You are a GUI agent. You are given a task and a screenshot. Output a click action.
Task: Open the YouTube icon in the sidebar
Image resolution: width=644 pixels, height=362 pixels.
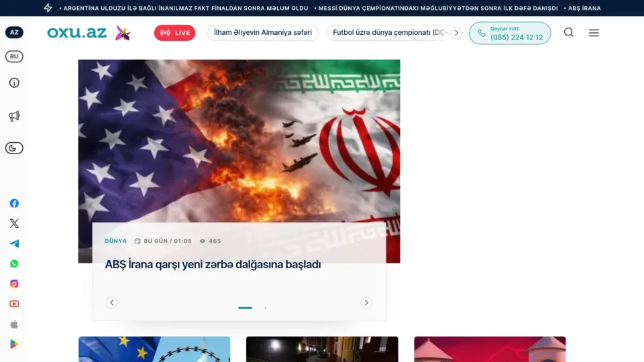[x=14, y=304]
